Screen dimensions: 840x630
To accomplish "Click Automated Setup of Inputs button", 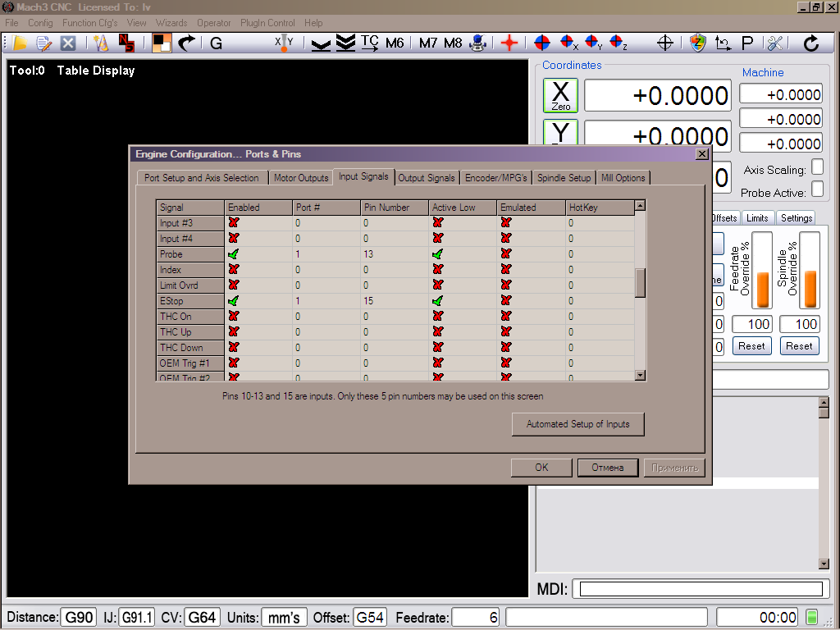I will [x=578, y=424].
